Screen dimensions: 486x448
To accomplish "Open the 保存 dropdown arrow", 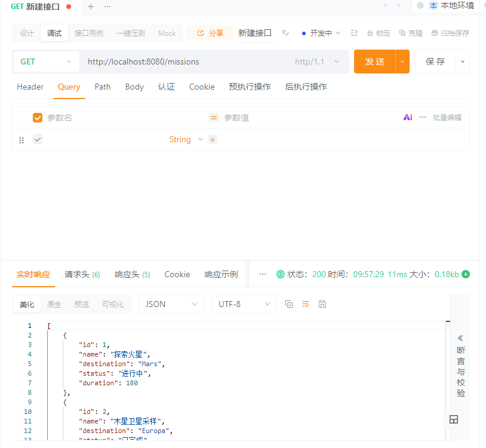I will [x=463, y=62].
